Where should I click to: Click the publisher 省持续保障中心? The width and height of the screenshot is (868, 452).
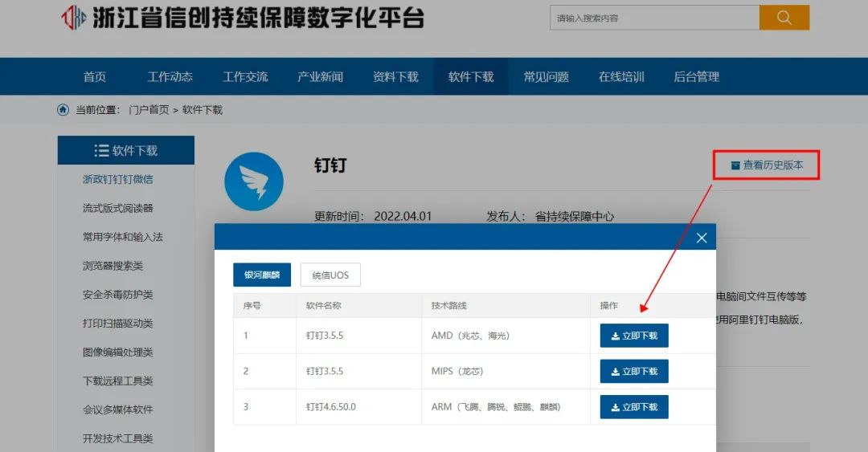tap(574, 216)
